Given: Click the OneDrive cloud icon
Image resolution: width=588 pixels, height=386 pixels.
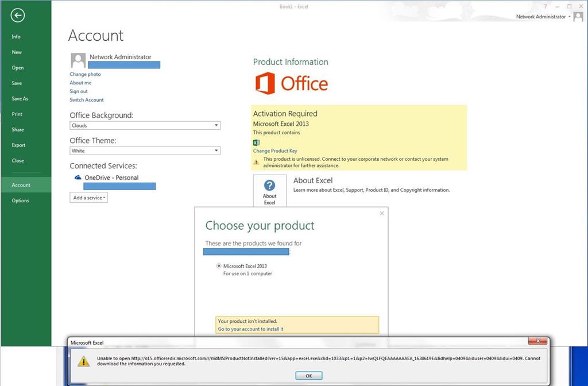Looking at the screenshot, I should coord(78,177).
